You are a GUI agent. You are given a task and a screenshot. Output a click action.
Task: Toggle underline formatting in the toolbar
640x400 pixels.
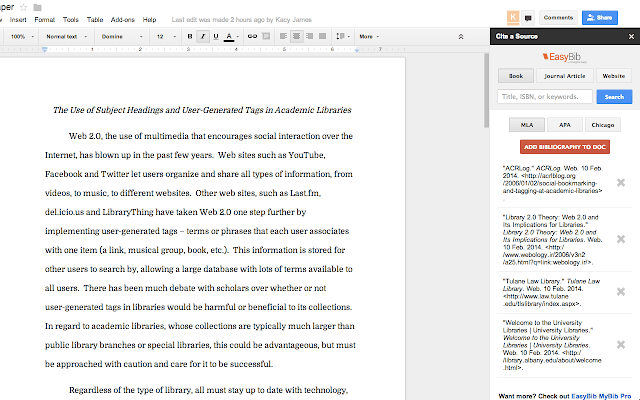(x=214, y=36)
